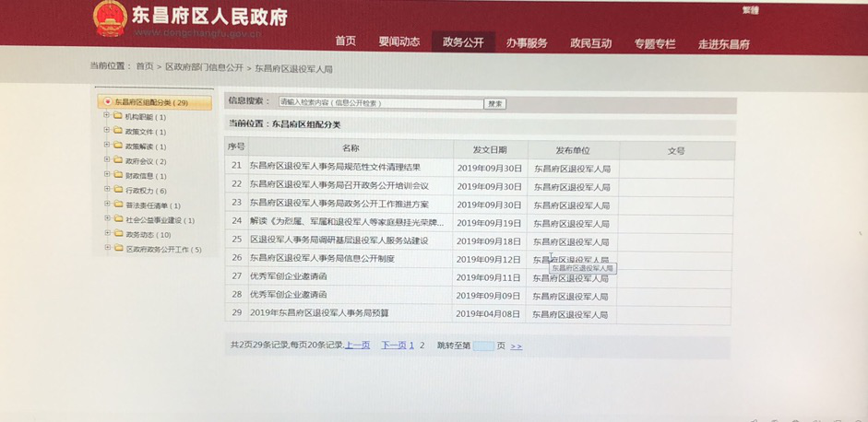Open the 东昌府区退役军人事务局信息公开制度 article link

(x=322, y=259)
